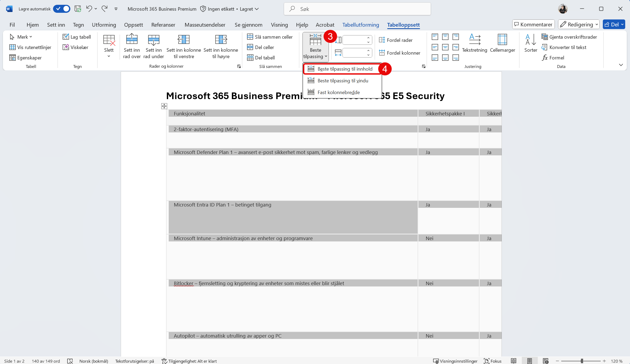Click Del tabell
The width and height of the screenshot is (630, 364).
pos(261,58)
